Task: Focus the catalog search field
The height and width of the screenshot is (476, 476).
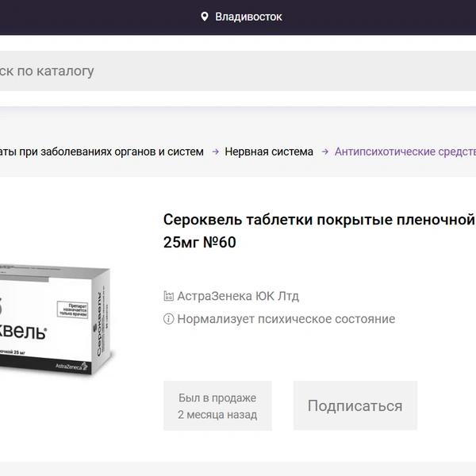Action: pos(238,71)
